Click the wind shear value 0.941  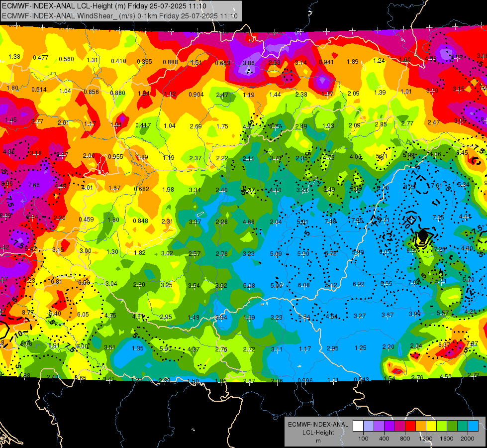[326, 62]
